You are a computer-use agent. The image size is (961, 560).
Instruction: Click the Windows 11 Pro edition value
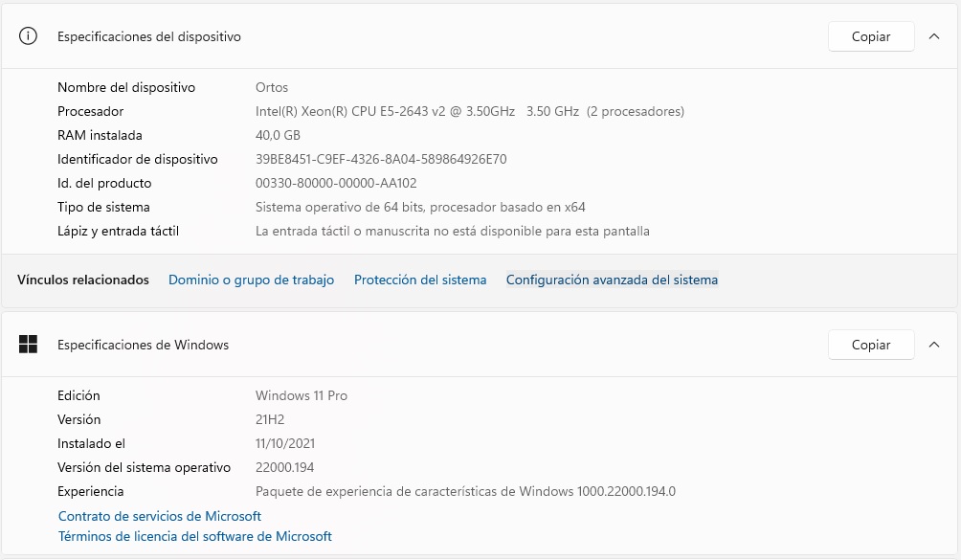(302, 395)
